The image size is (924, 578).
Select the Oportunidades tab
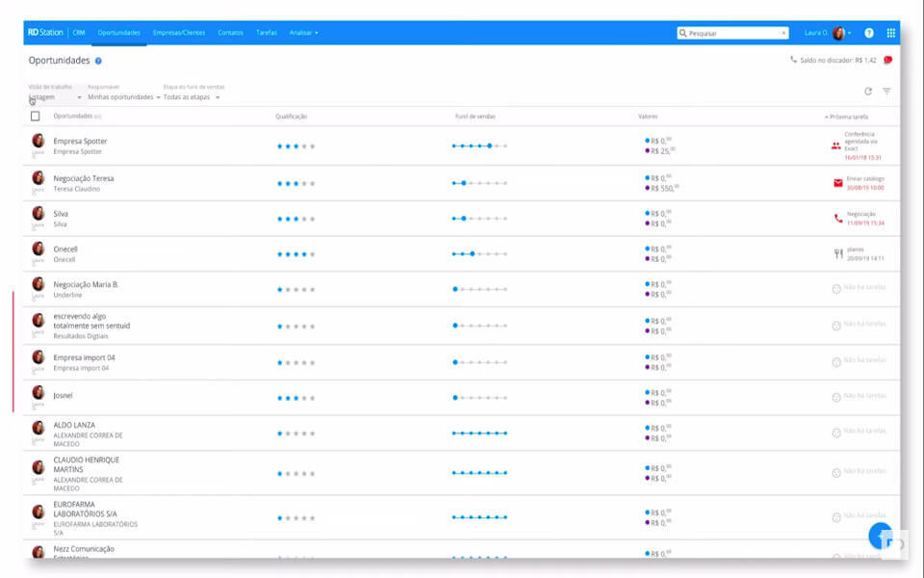tap(119, 33)
